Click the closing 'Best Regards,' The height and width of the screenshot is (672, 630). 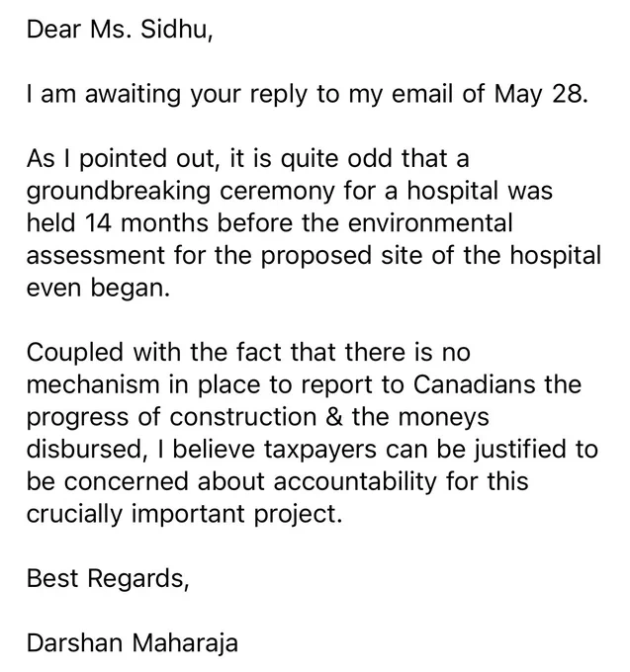[108, 579]
